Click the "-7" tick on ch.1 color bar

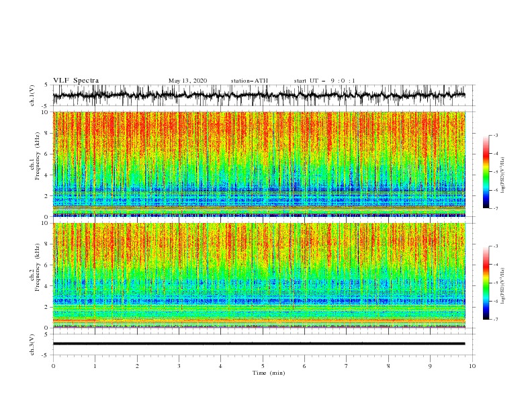pyautogui.click(x=495, y=208)
